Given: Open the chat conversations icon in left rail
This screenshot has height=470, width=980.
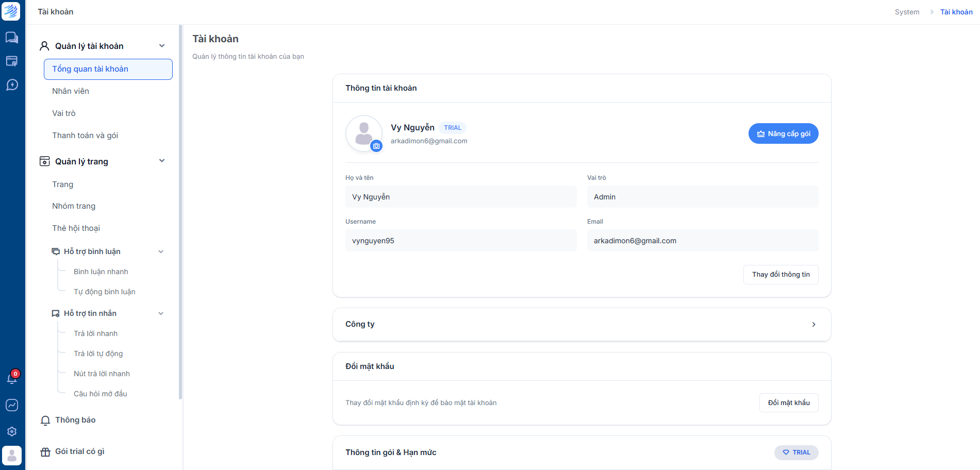Looking at the screenshot, I should pyautogui.click(x=12, y=38).
